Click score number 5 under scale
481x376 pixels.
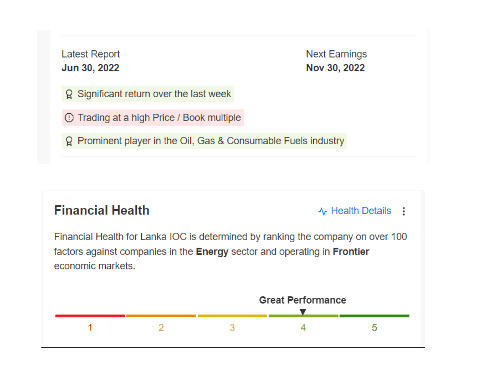pos(374,328)
